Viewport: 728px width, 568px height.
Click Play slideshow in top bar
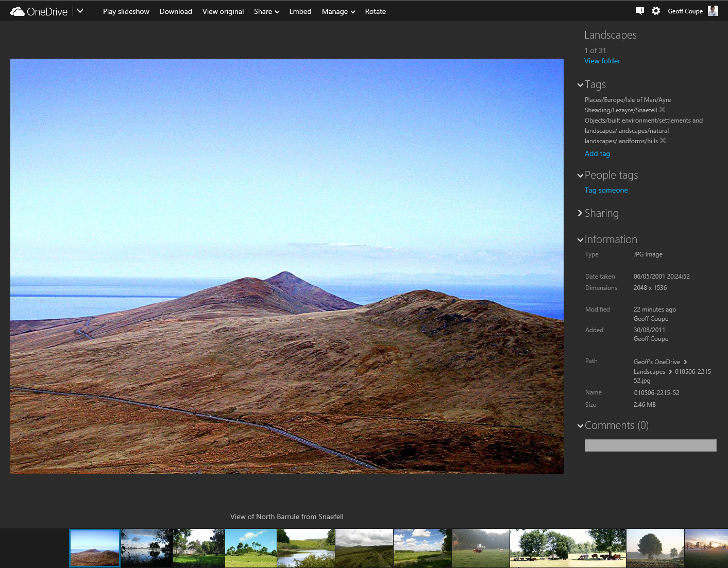126,11
